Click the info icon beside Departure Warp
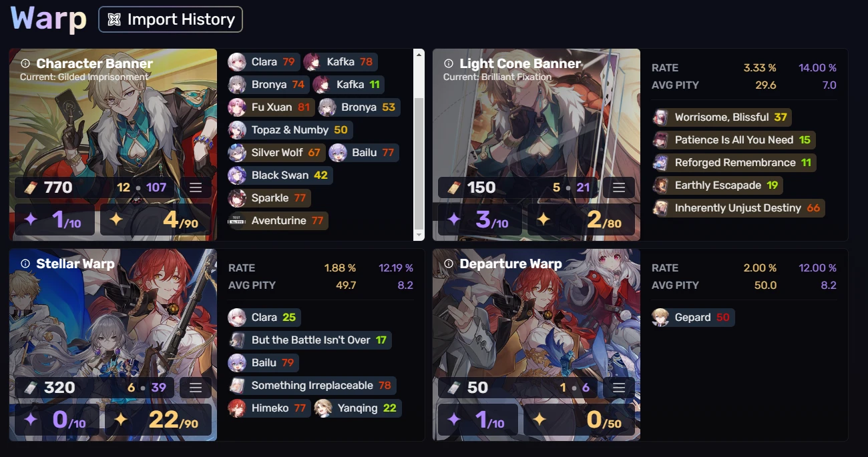Viewport: 868px width, 457px height. tap(449, 264)
